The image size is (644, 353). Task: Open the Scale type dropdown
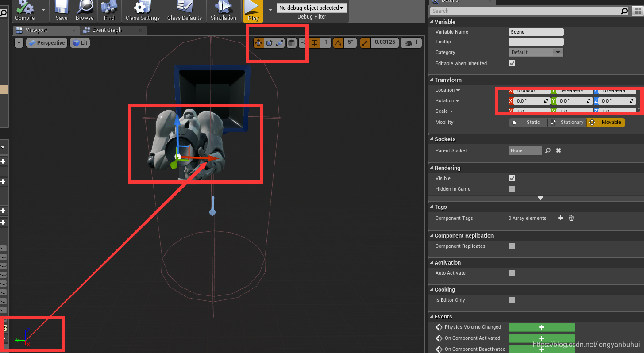coord(444,111)
